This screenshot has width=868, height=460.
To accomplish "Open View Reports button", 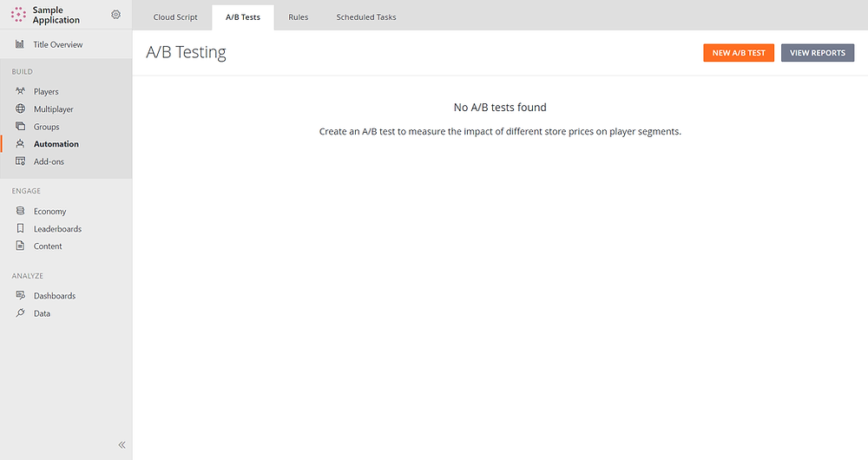I will pos(818,53).
